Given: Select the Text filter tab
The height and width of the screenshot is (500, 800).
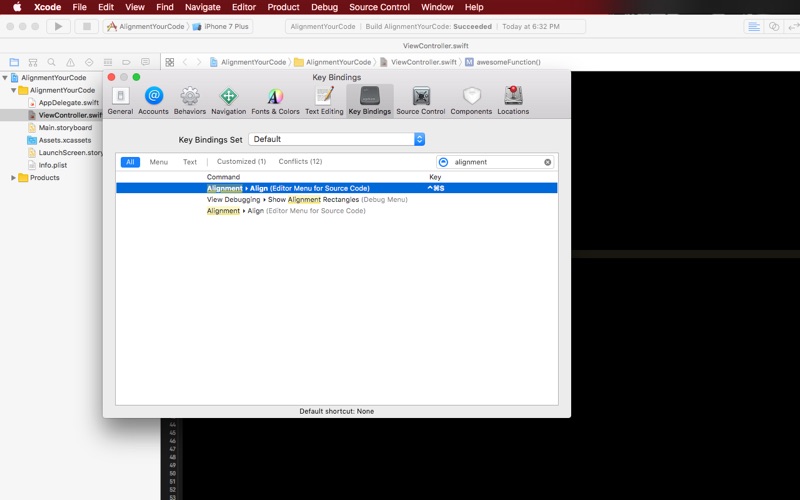Looking at the screenshot, I should click(190, 162).
